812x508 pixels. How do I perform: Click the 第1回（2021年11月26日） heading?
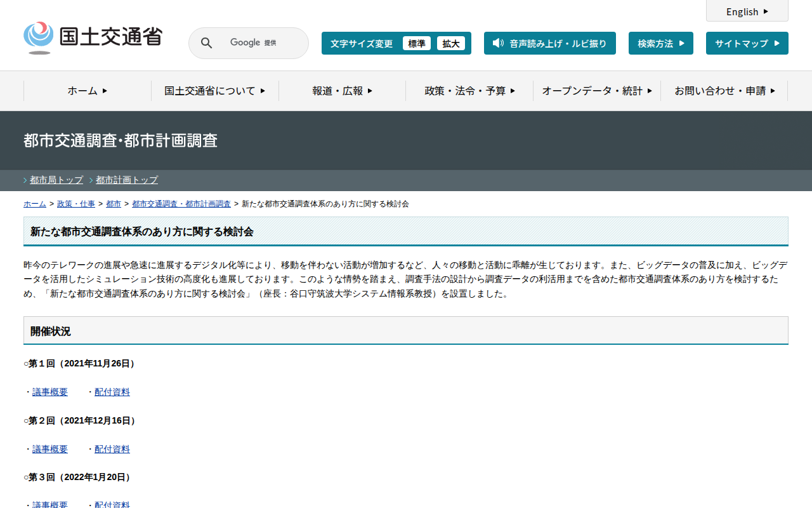pyautogui.click(x=82, y=364)
